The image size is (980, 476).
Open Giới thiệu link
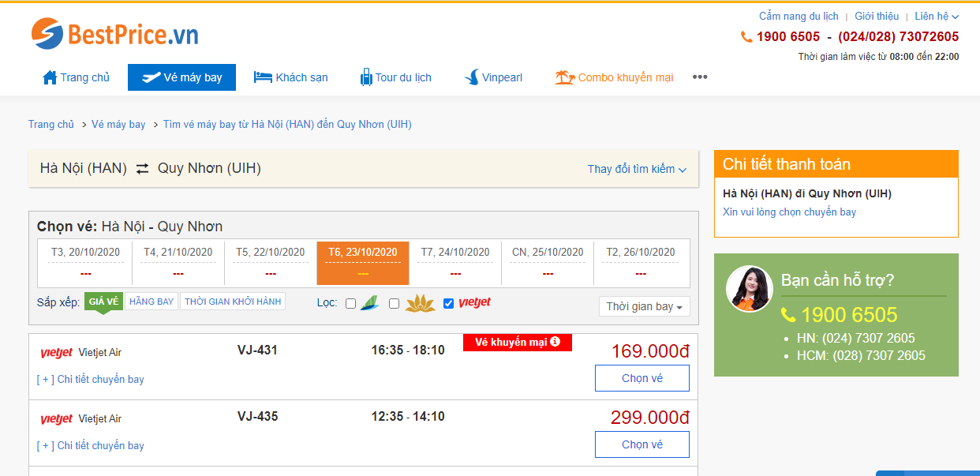(x=877, y=16)
